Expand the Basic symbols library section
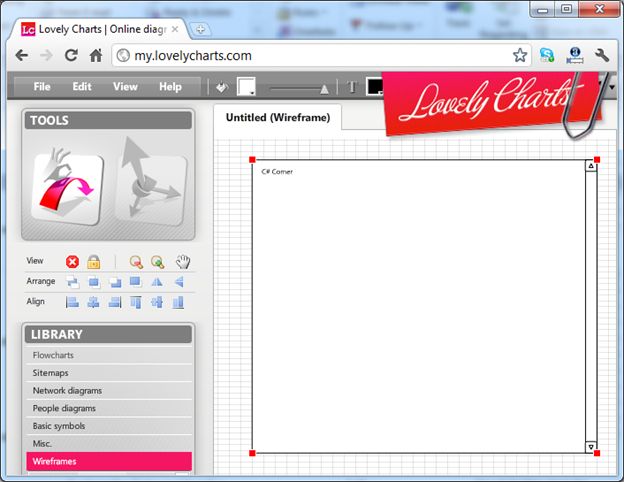The width and height of the screenshot is (624, 482). [109, 426]
